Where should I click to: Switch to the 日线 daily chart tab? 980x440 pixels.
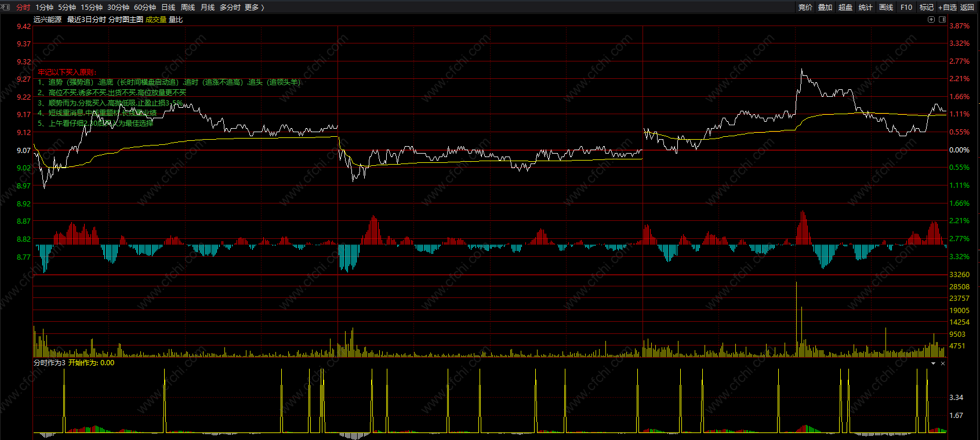click(168, 8)
